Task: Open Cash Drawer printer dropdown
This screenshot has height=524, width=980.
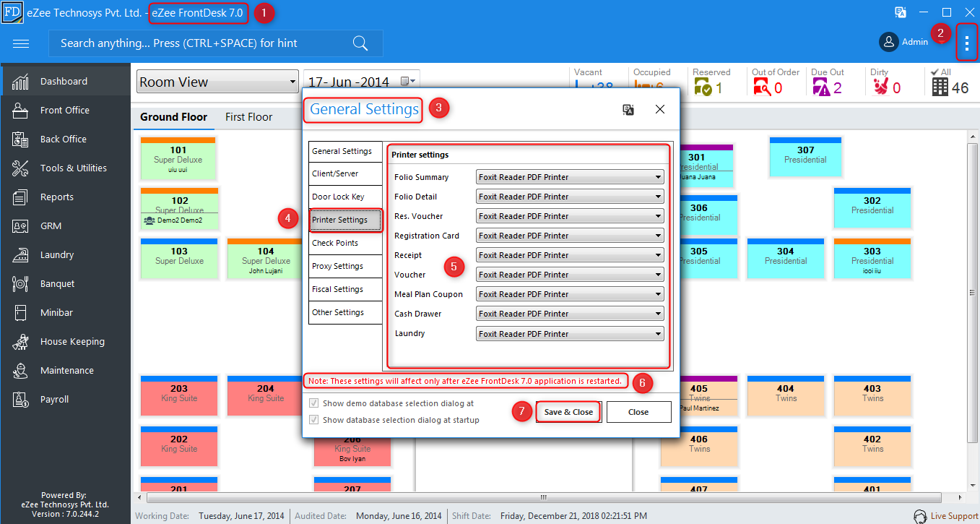Action: point(570,314)
